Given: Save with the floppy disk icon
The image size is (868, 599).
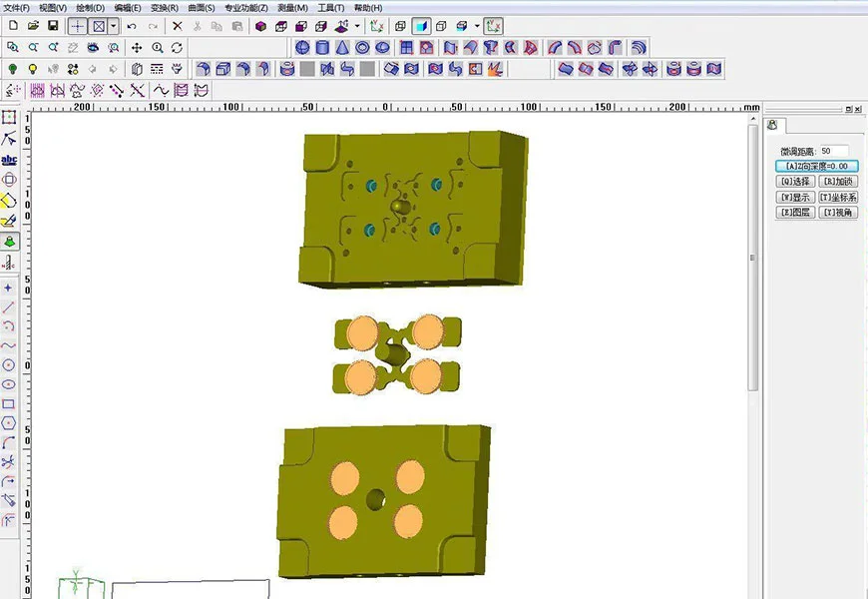Looking at the screenshot, I should [53, 26].
